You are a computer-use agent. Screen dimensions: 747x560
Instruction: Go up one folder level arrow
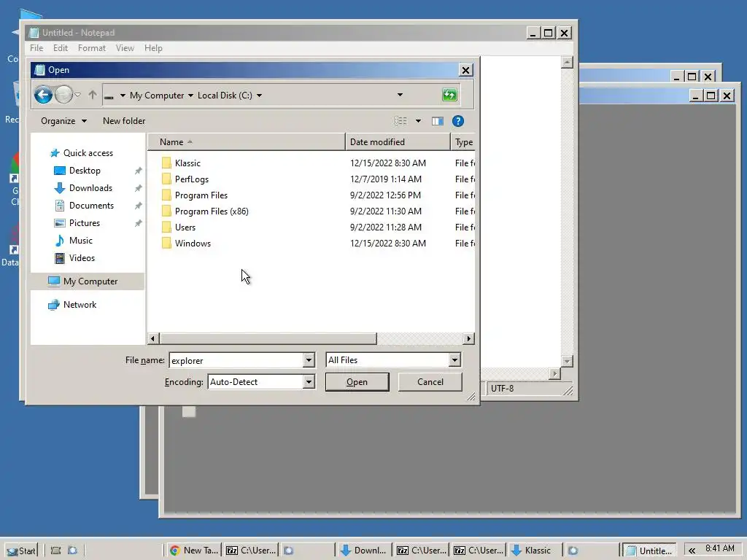tap(93, 95)
